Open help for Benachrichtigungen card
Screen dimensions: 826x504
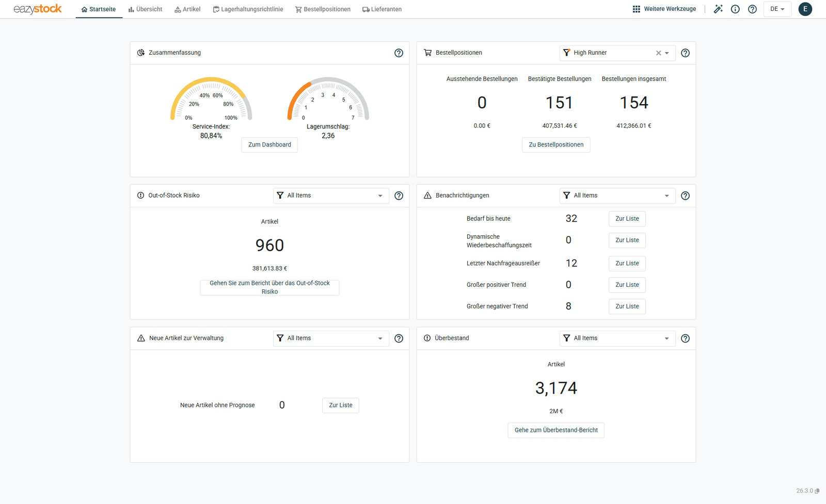[685, 196]
